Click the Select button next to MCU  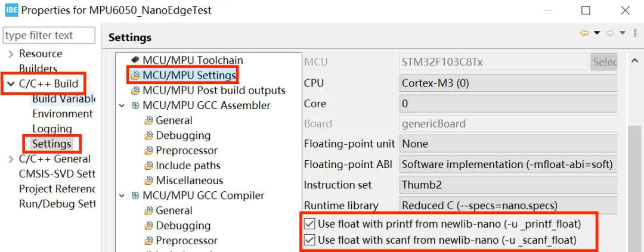point(603,62)
